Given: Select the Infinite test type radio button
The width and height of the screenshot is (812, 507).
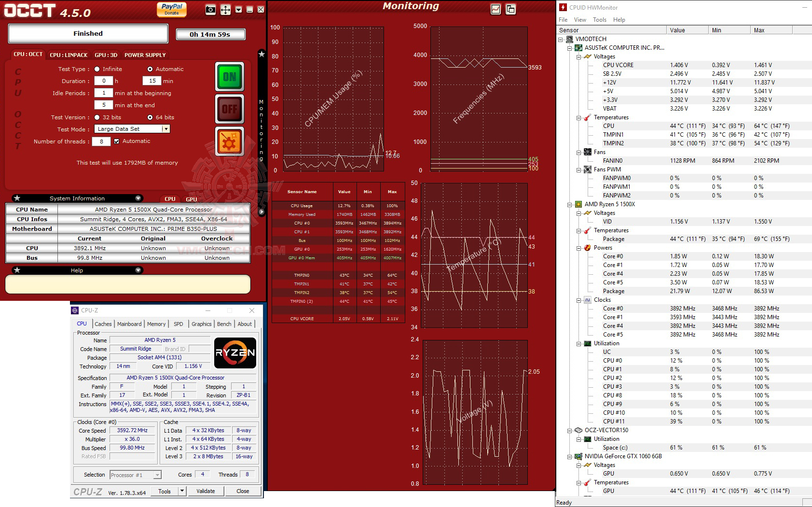Looking at the screenshot, I should click(97, 69).
